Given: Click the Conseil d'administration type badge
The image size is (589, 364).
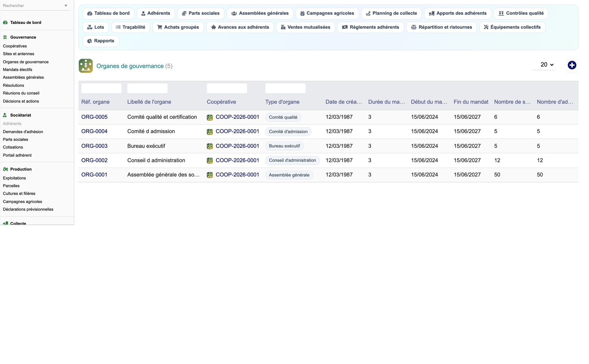Looking at the screenshot, I should pyautogui.click(x=292, y=161).
